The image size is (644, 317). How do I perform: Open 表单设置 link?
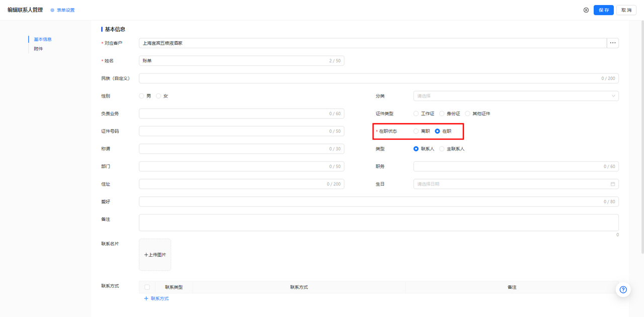coord(65,10)
